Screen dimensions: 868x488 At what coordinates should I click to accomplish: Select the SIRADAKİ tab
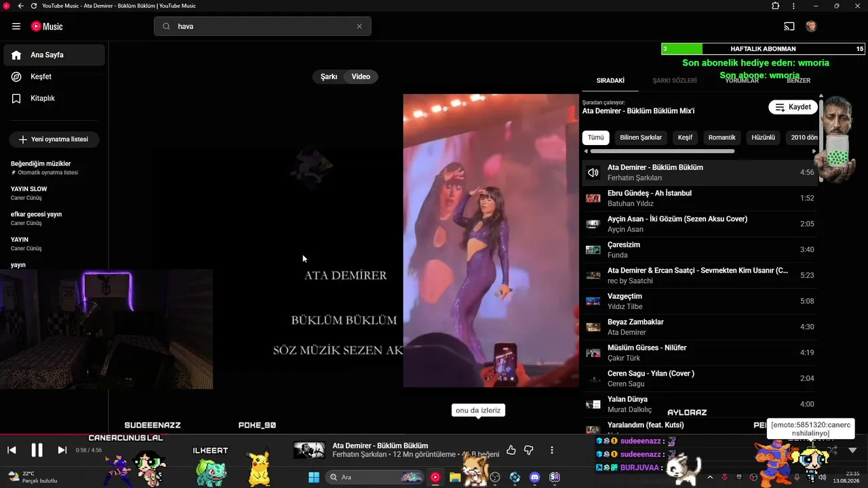pyautogui.click(x=610, y=81)
